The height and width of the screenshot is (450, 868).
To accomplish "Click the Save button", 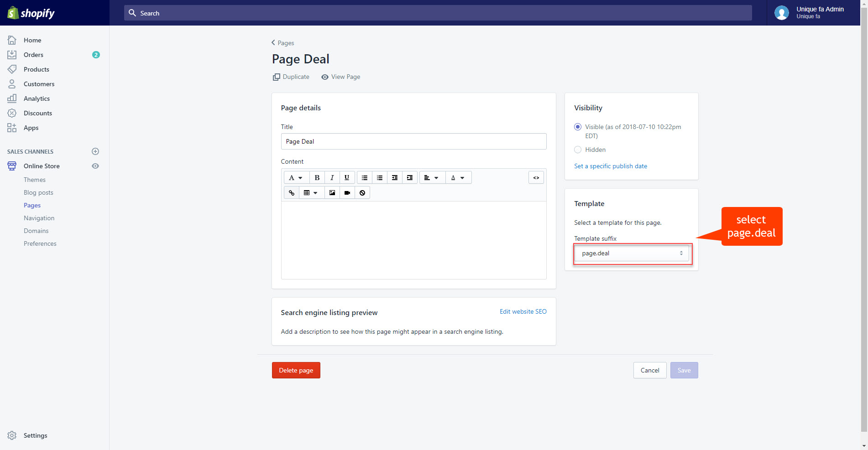I will [x=684, y=370].
